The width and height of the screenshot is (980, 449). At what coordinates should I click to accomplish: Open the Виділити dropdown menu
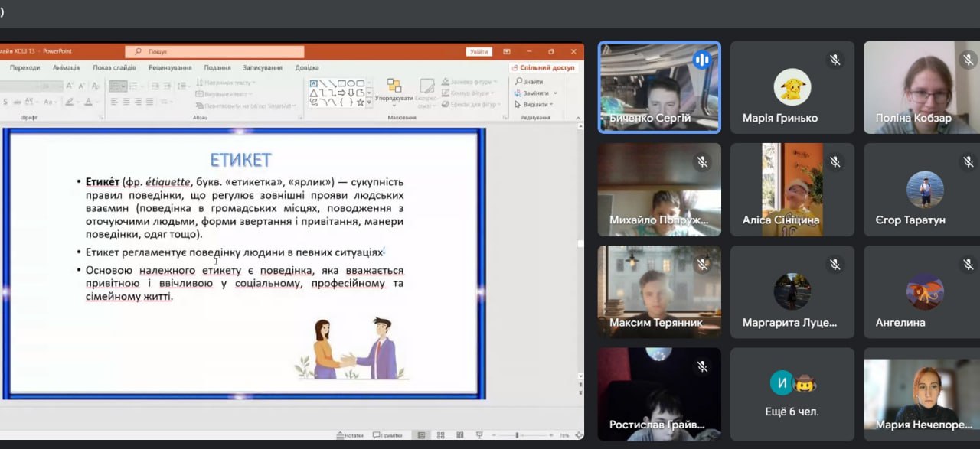[534, 104]
